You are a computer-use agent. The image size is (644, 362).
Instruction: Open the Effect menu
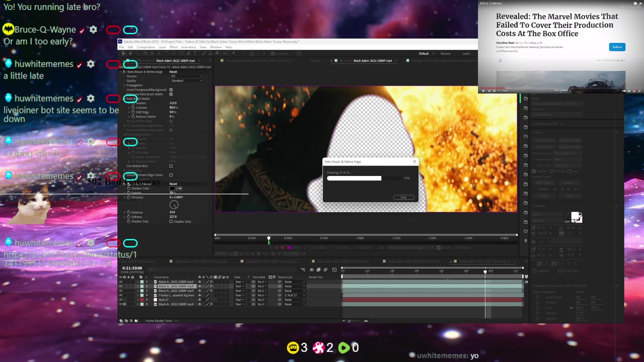pyautogui.click(x=174, y=47)
